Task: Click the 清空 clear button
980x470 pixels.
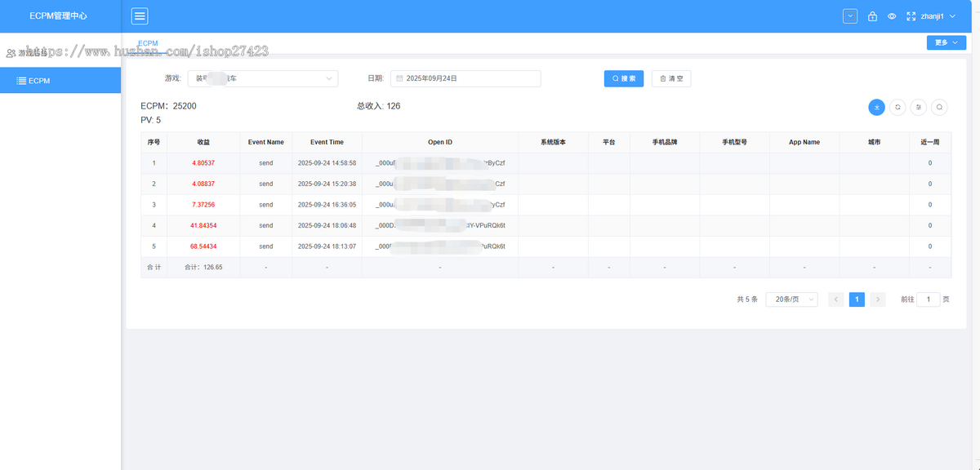Action: coord(671,78)
